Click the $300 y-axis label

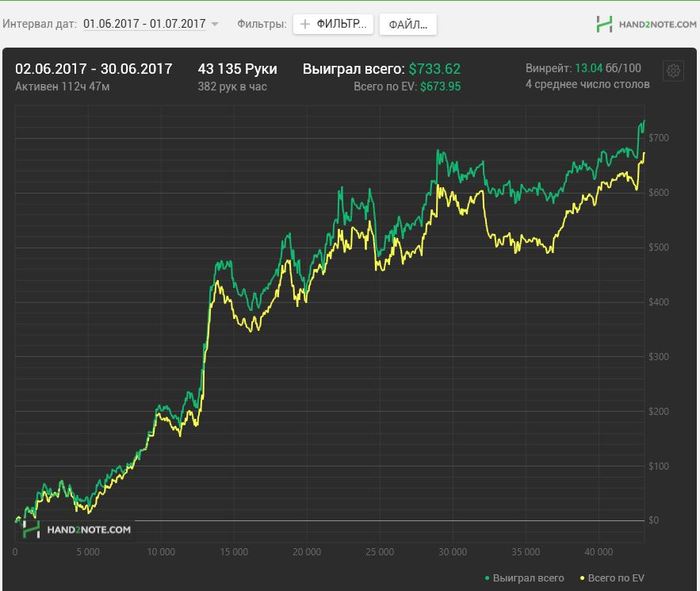click(659, 357)
